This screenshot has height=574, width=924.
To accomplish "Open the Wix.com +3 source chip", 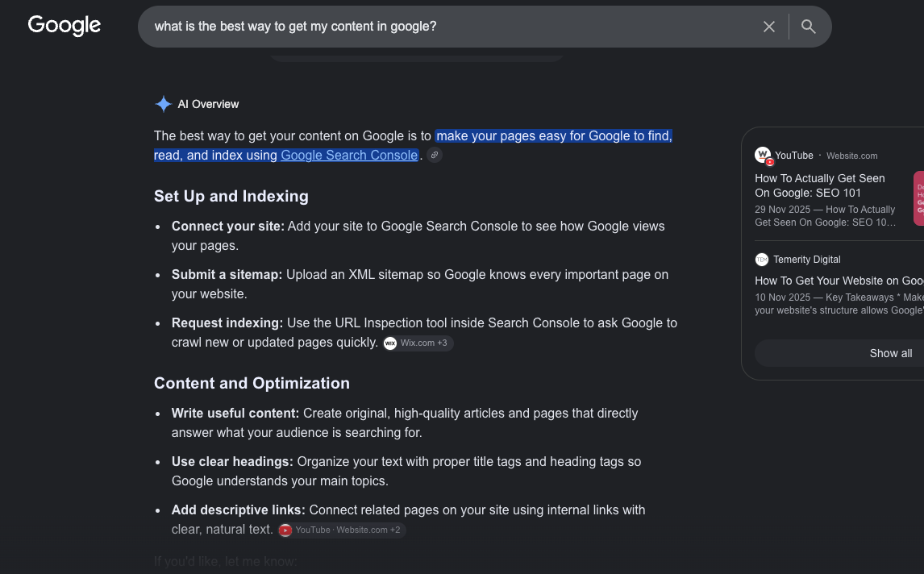I will (418, 343).
